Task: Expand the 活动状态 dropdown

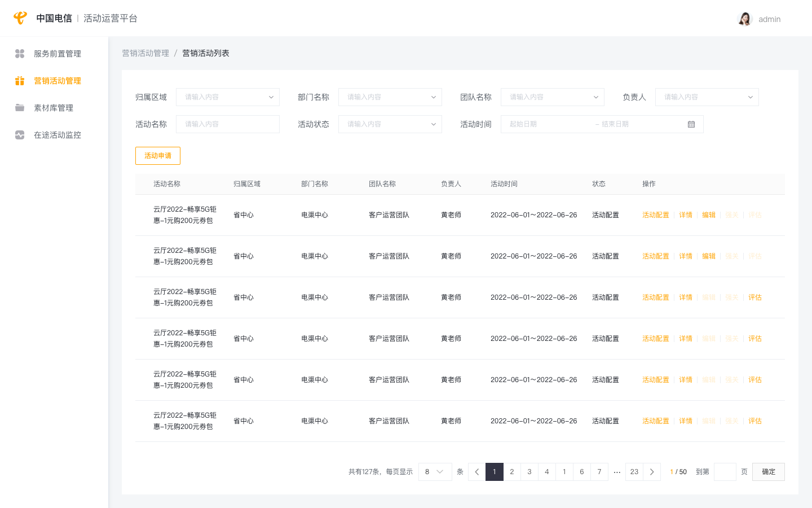Action: pyautogui.click(x=390, y=124)
